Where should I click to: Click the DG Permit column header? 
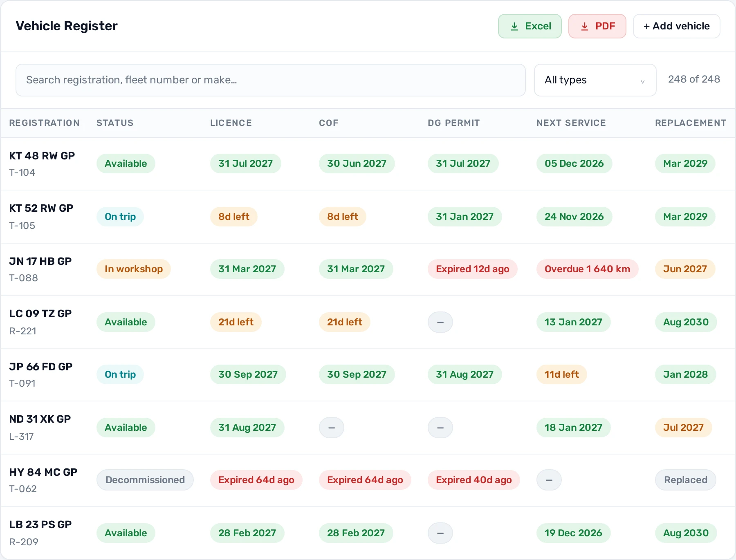(x=453, y=123)
